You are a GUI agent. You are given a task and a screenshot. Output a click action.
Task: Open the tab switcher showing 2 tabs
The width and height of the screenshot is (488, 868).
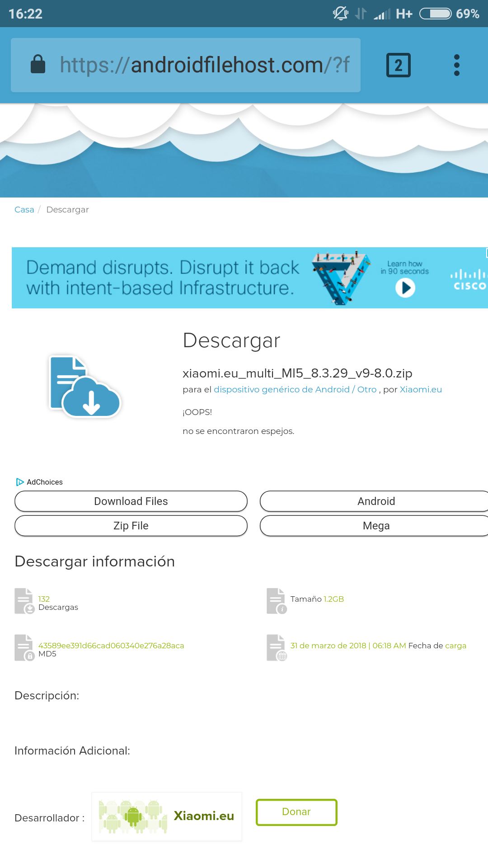[399, 65]
